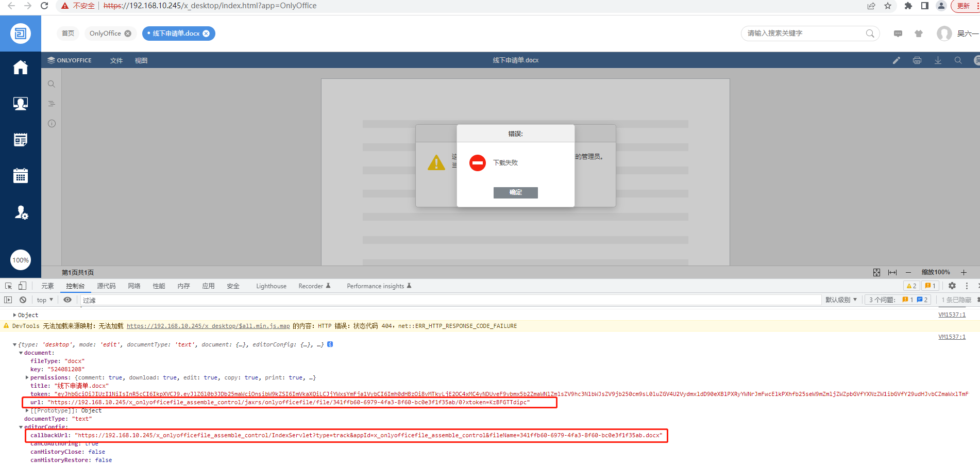The width and height of the screenshot is (980, 463).
Task: Click the 更新 browser update button
Action: [963, 6]
